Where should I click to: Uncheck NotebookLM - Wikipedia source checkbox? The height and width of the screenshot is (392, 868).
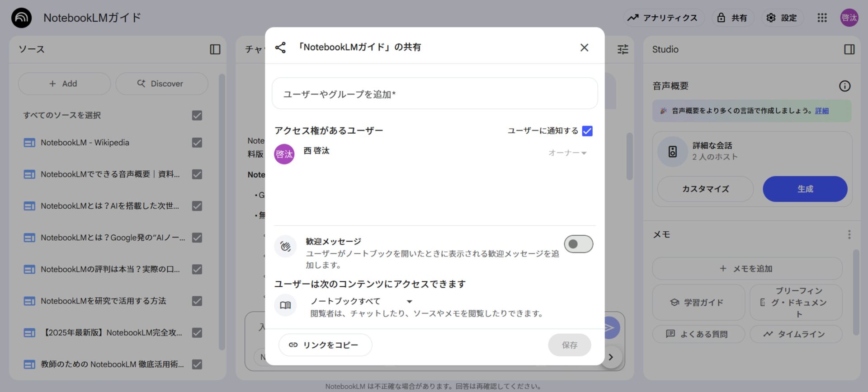coord(197,143)
